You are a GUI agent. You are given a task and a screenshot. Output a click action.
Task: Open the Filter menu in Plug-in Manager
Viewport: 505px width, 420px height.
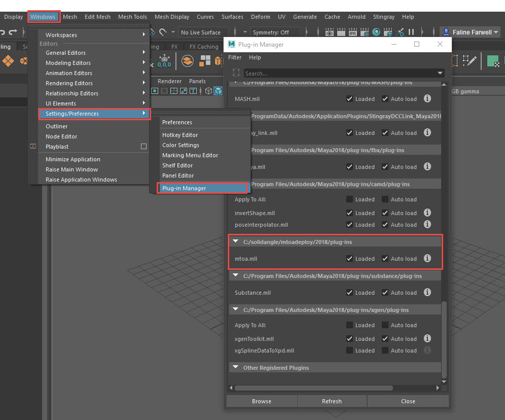click(x=235, y=57)
